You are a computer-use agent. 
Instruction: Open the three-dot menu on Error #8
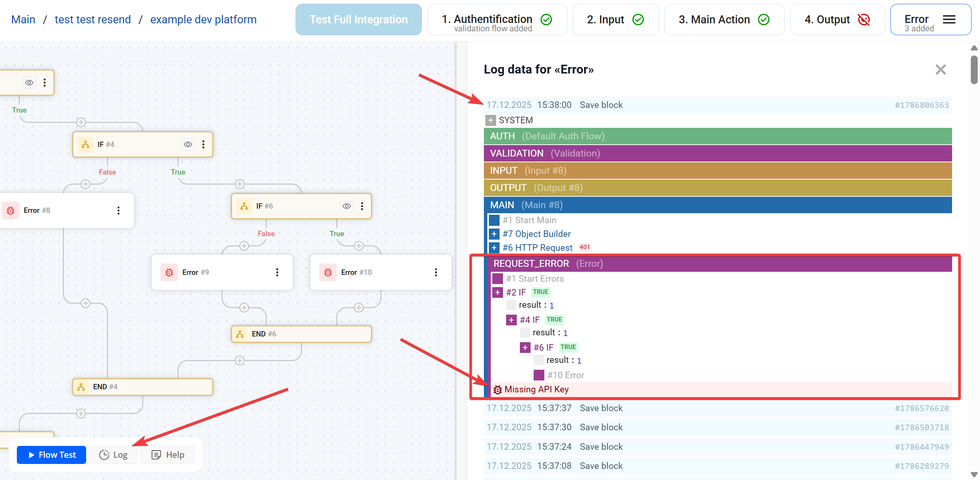coord(118,210)
